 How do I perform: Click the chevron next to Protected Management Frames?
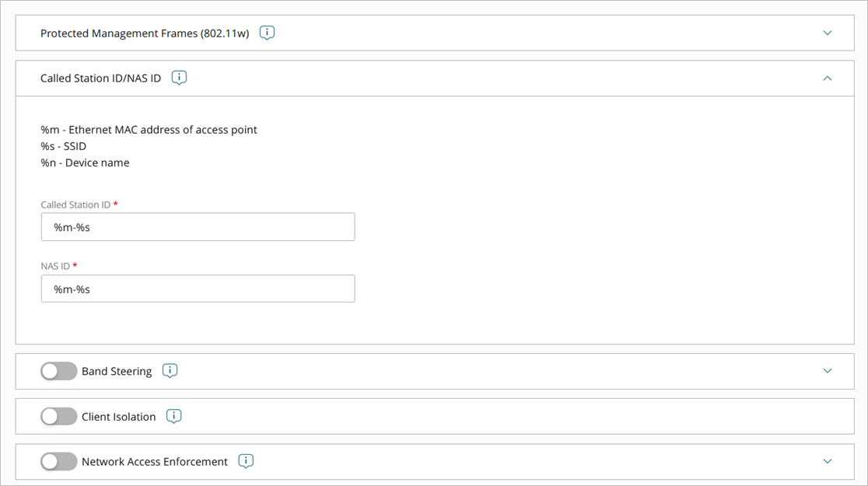tap(828, 33)
